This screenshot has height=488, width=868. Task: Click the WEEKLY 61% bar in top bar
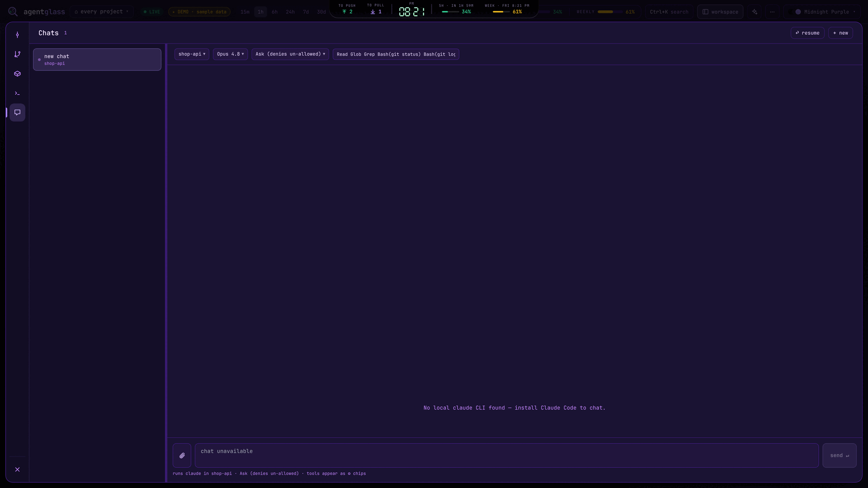pos(606,12)
